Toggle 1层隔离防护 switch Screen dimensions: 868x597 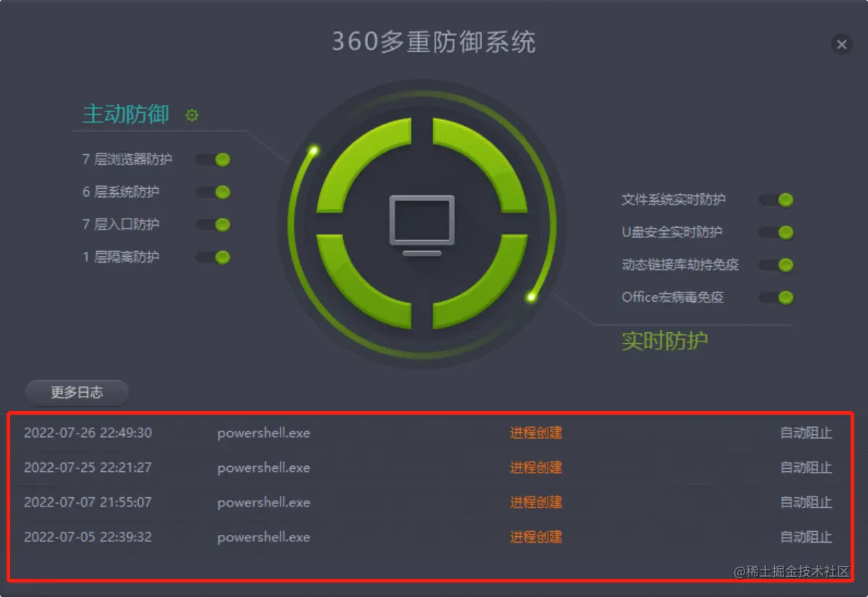point(213,257)
